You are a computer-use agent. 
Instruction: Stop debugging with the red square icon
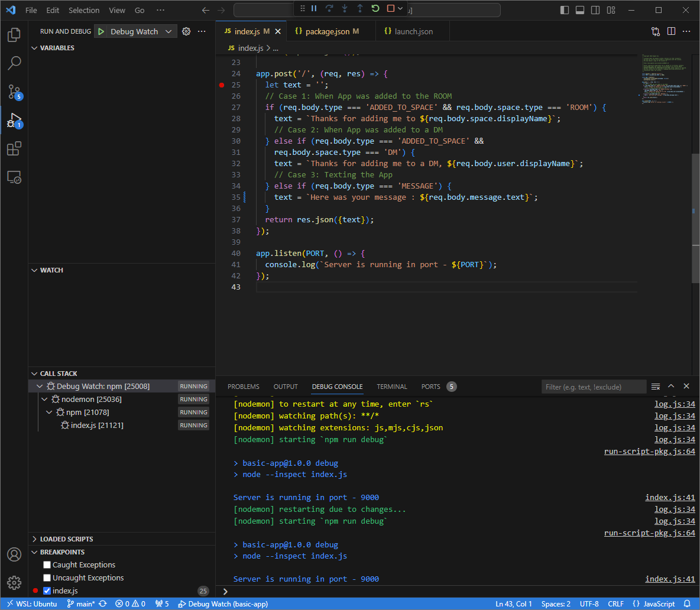390,9
